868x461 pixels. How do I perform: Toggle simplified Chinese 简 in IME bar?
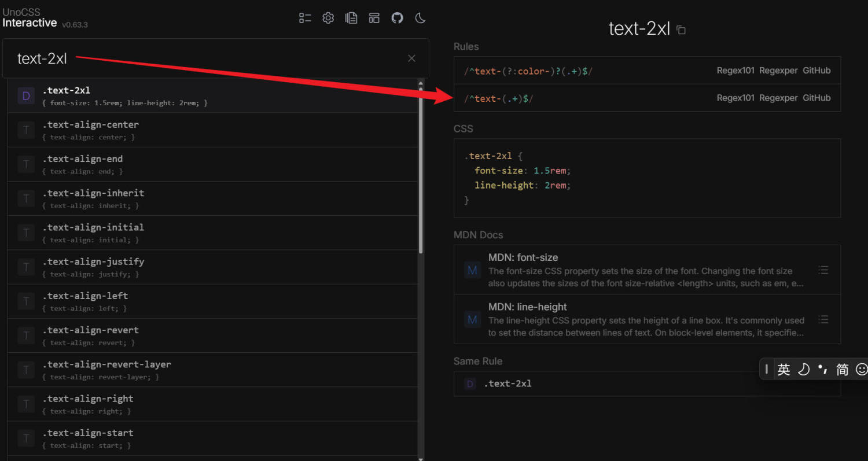pos(842,369)
